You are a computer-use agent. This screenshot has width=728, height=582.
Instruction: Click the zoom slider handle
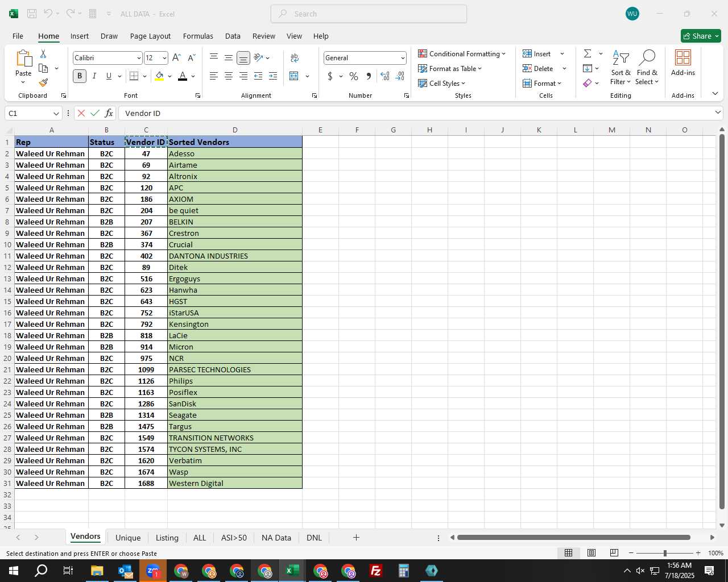click(665, 553)
